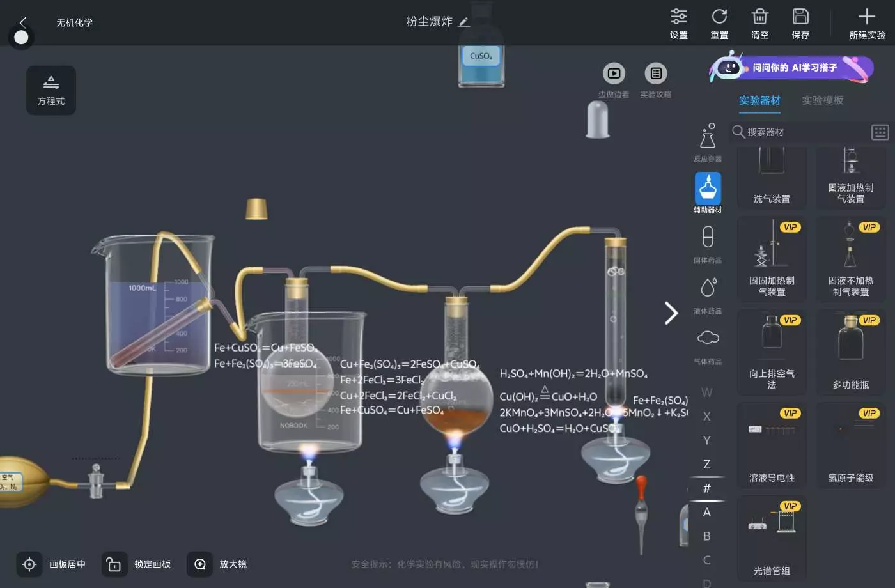Edit the experiment title 粉尘爆炸 with the pencil

465,22
